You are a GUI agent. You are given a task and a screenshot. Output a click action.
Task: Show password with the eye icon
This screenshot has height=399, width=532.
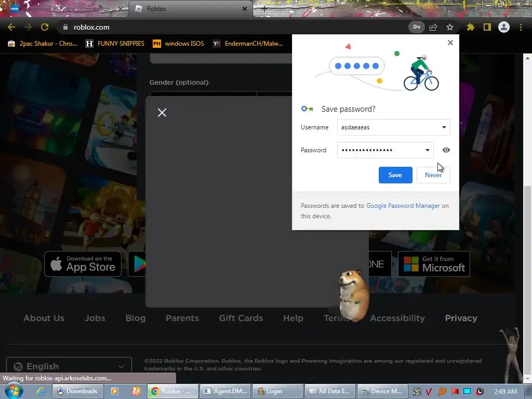click(x=446, y=150)
